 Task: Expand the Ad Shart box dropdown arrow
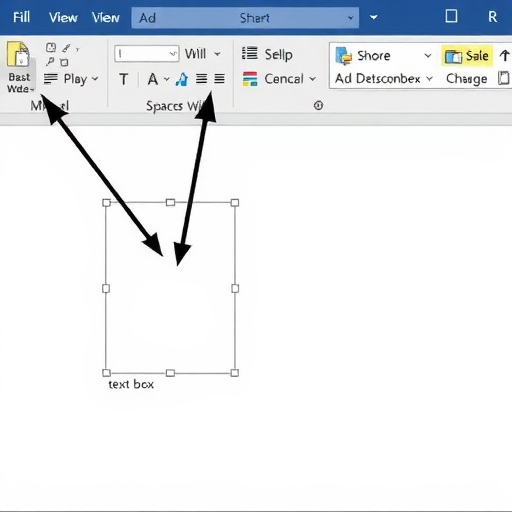click(350, 18)
